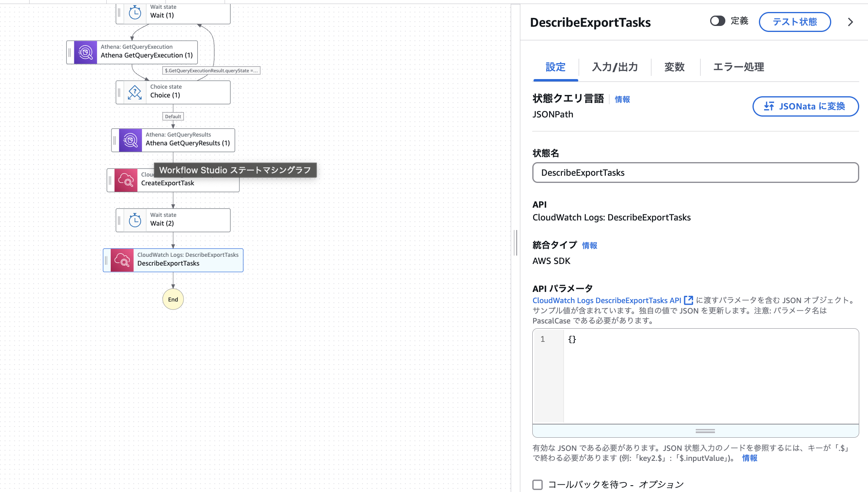The width and height of the screenshot is (868, 492).
Task: Click the Wait (1) clock icon
Action: click(135, 13)
